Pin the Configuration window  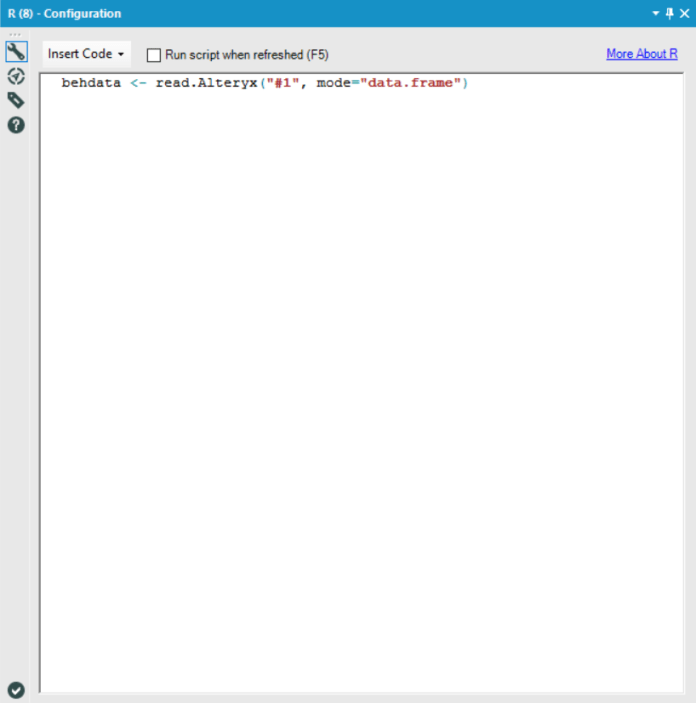[x=670, y=13]
